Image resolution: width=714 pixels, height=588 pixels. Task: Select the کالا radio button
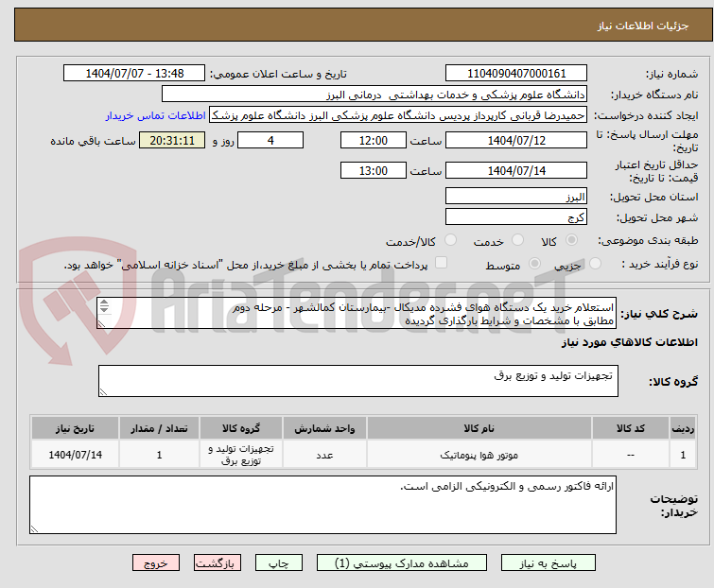click(574, 241)
